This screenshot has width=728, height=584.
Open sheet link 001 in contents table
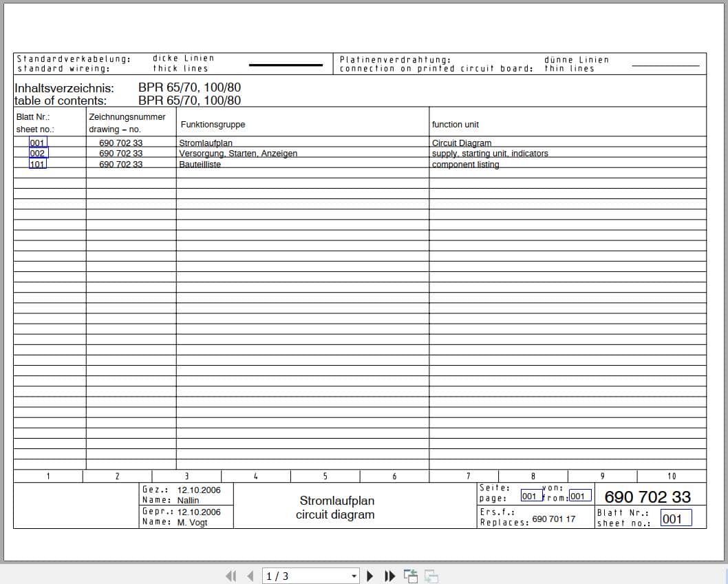(x=38, y=143)
